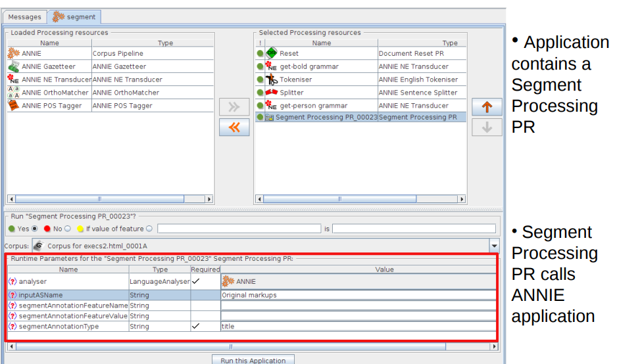
Task: Select 'If value of feature' radio button
Action: 149,229
